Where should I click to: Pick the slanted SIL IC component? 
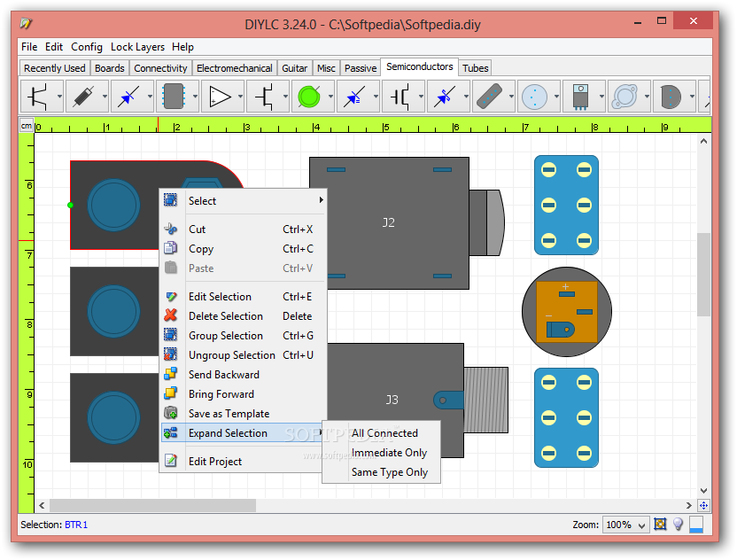(x=489, y=97)
